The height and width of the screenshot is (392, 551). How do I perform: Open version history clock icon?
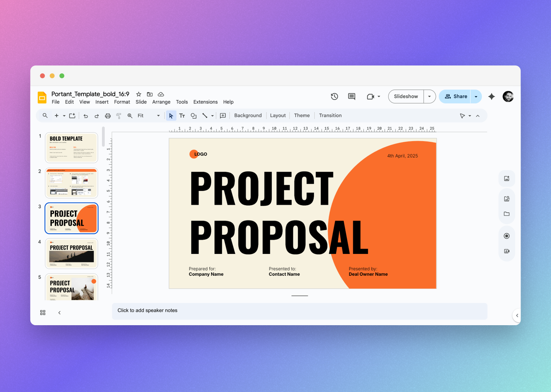[x=334, y=96]
